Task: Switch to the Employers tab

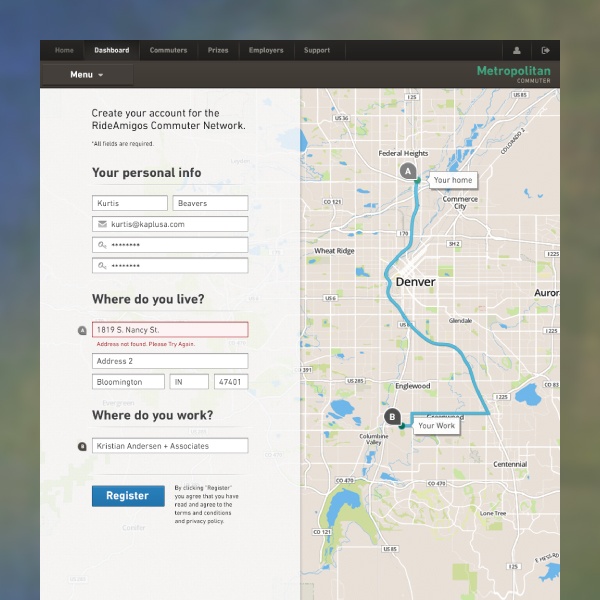Action: tap(266, 50)
